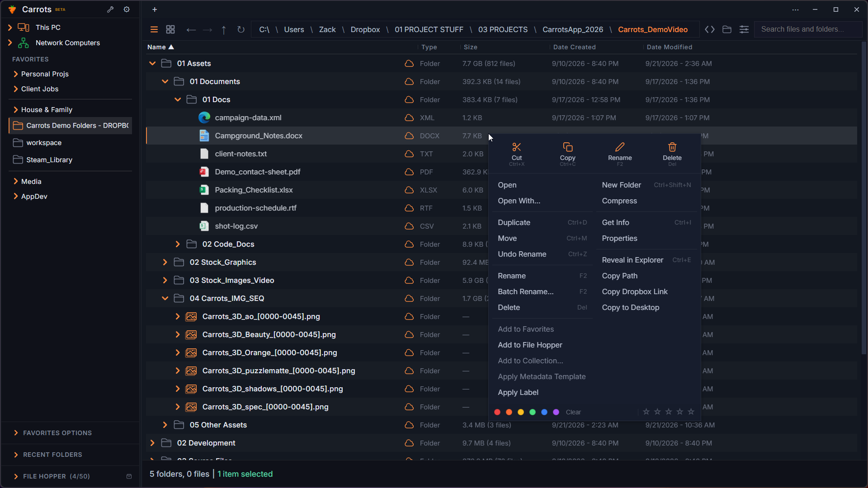Set two-star rating in context menu
The image size is (868, 488).
point(657,412)
